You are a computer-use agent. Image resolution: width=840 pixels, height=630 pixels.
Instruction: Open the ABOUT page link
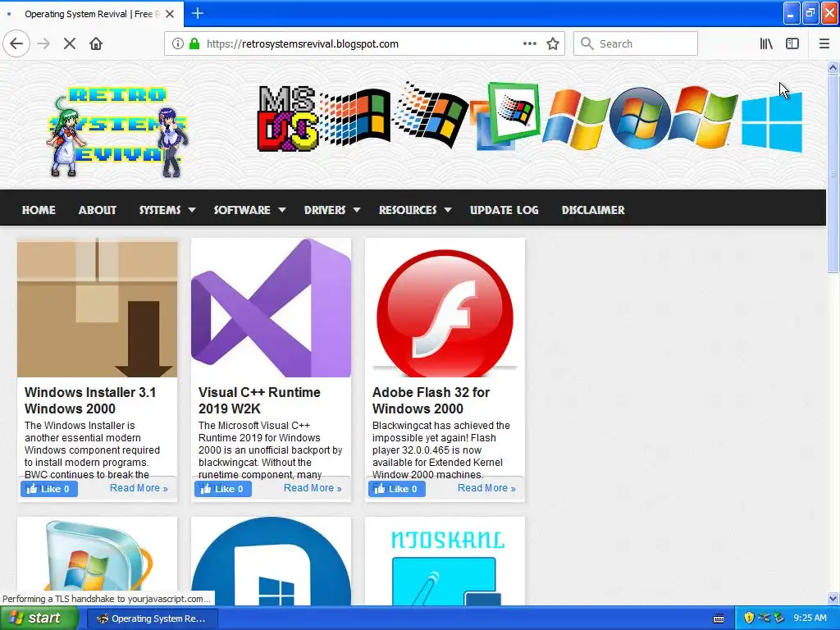coord(98,210)
